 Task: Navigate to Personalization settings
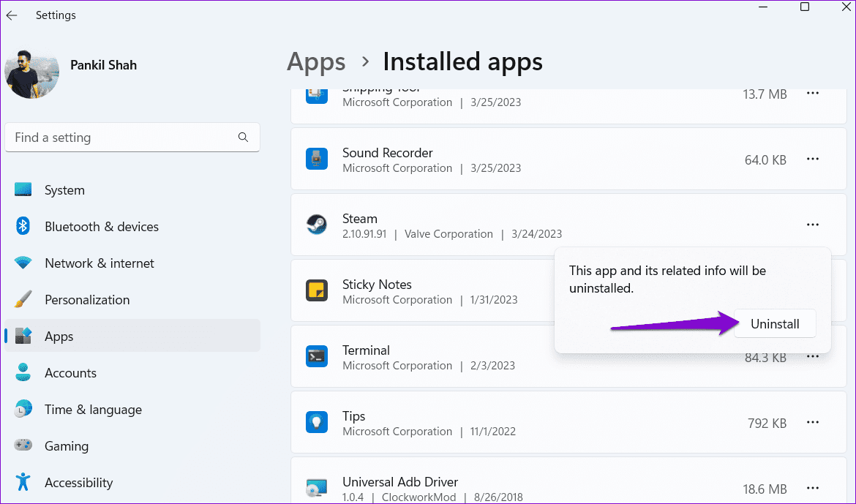tap(86, 300)
